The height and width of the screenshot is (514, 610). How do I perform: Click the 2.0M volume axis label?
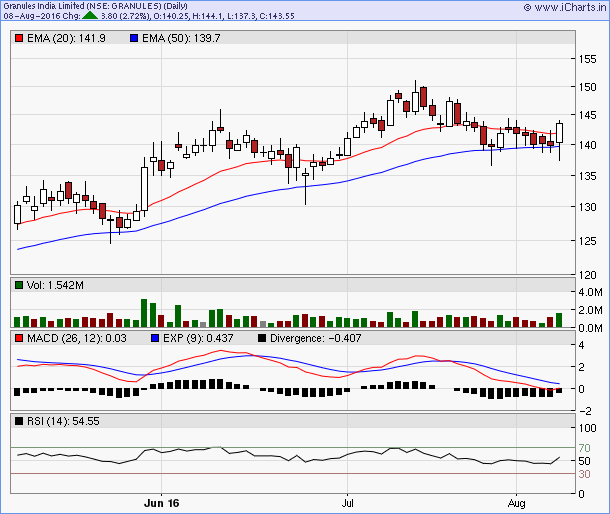click(x=590, y=310)
